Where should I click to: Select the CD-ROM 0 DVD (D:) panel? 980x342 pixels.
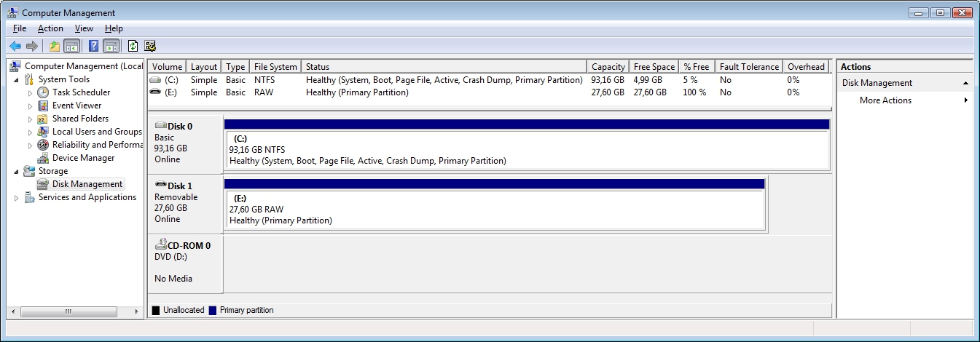point(184,263)
